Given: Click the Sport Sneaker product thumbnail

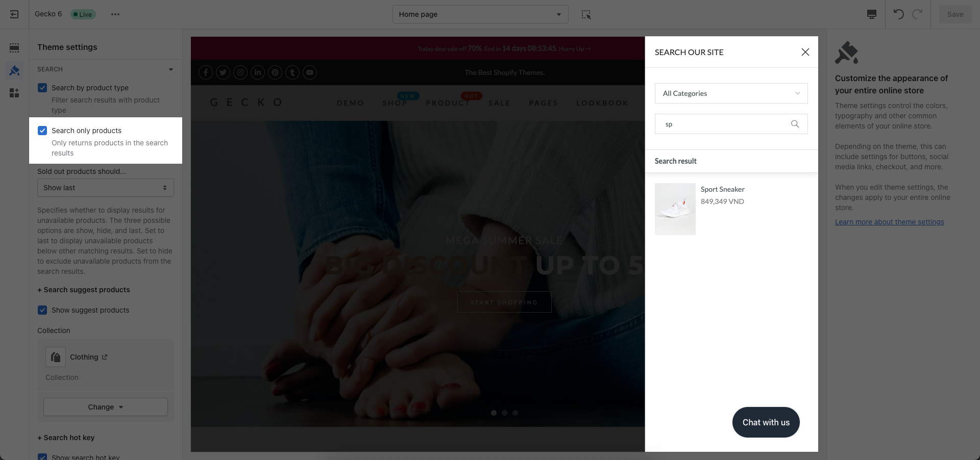Looking at the screenshot, I should (x=675, y=209).
